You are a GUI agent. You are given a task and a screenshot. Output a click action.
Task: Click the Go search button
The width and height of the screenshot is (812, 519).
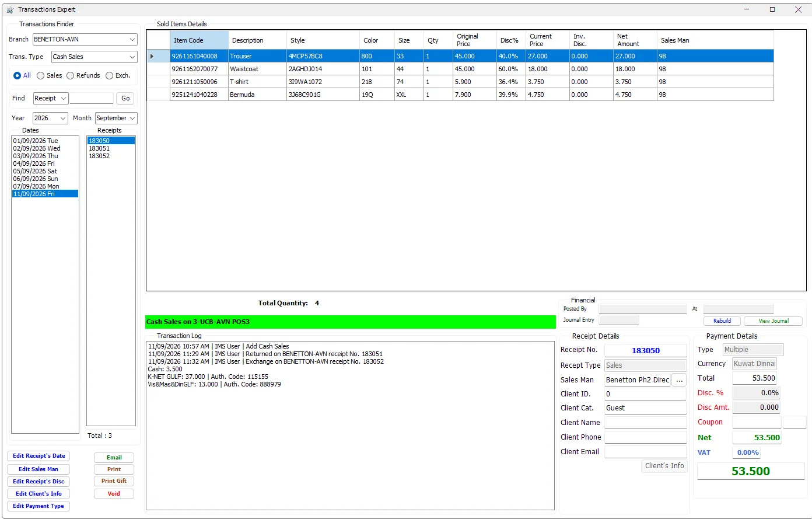point(125,98)
